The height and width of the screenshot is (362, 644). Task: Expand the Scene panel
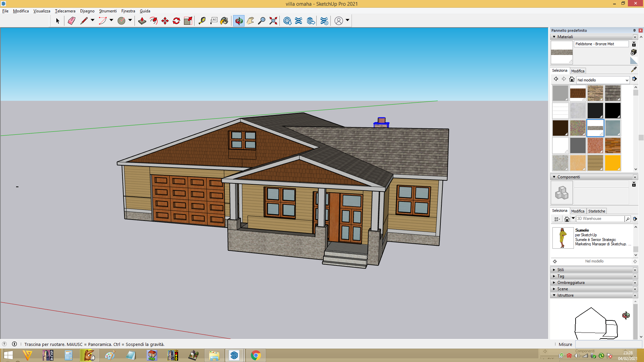pyautogui.click(x=554, y=289)
